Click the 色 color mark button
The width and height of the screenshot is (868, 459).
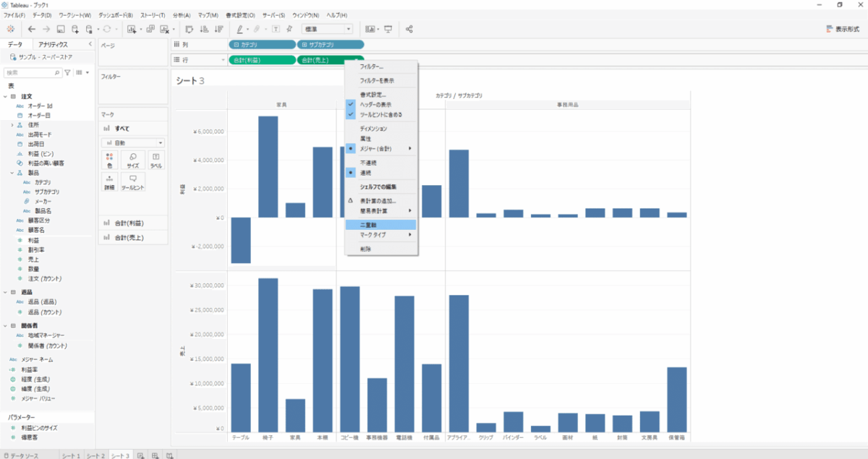coord(109,160)
